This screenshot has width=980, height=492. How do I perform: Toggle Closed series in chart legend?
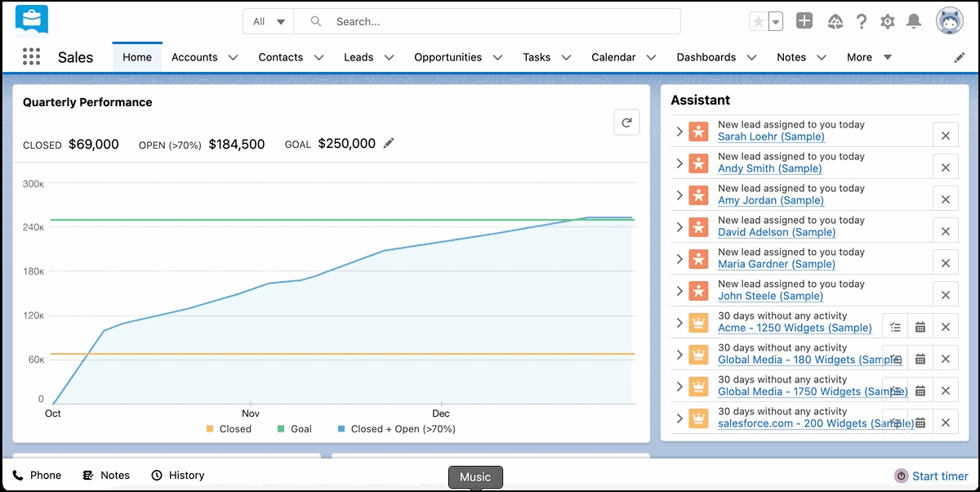[x=229, y=429]
